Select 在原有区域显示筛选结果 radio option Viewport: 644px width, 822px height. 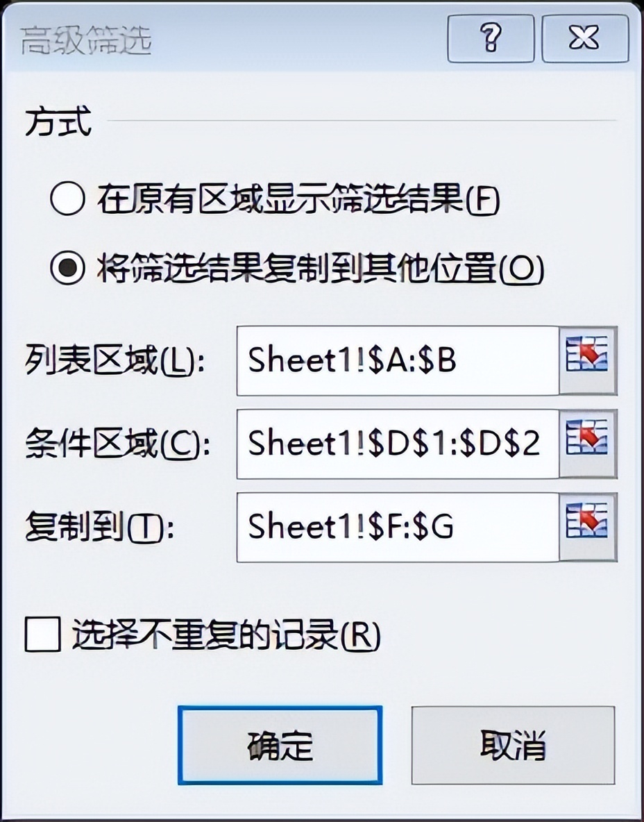click(x=67, y=199)
